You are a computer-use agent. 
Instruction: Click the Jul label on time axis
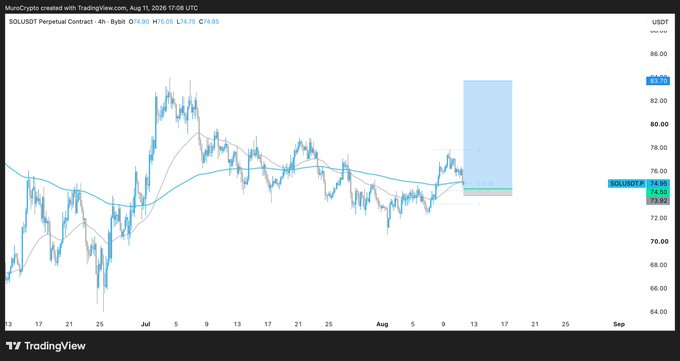145,324
